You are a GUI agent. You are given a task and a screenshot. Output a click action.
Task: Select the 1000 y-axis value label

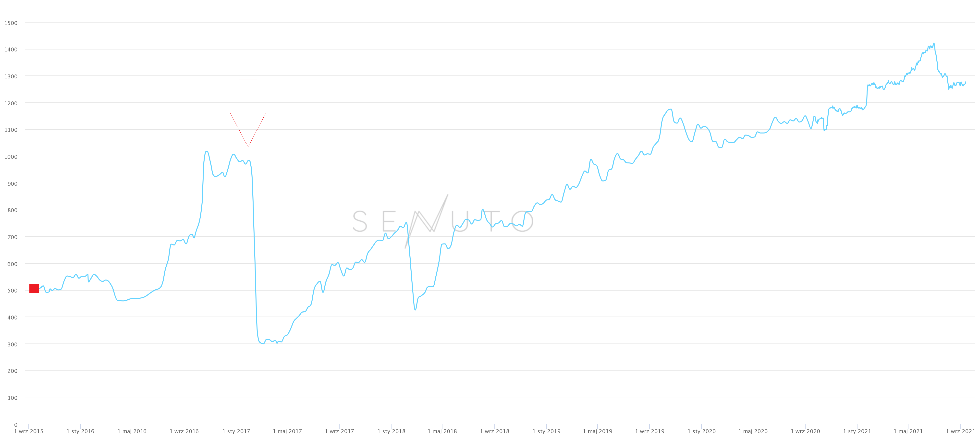[x=11, y=157]
